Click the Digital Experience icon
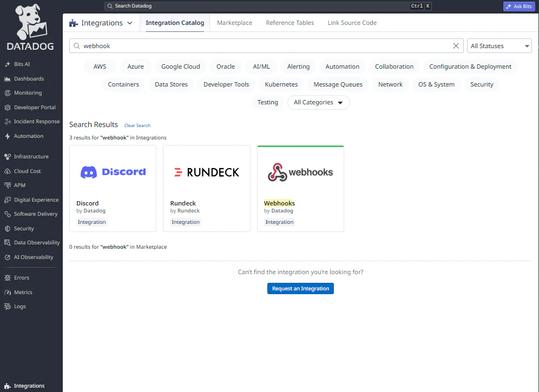The width and height of the screenshot is (539, 392). (8, 200)
